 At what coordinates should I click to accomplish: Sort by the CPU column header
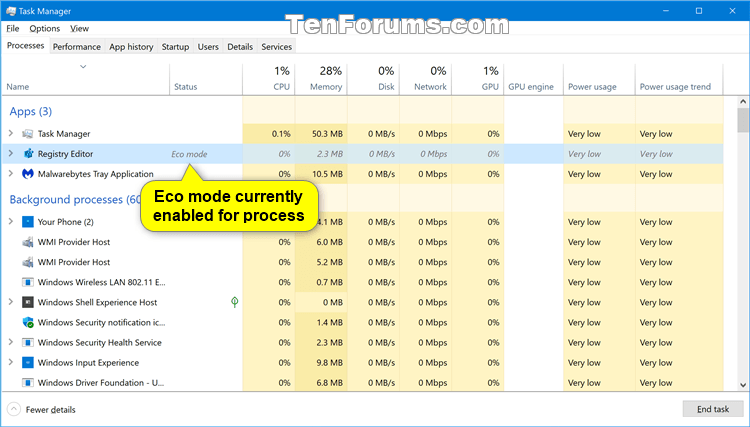269,79
